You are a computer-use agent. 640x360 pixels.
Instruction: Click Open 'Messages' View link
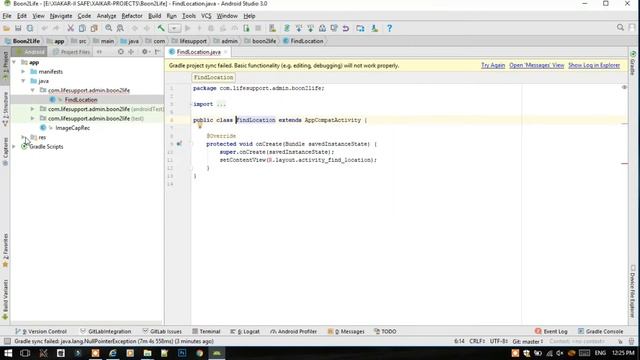tap(536, 65)
